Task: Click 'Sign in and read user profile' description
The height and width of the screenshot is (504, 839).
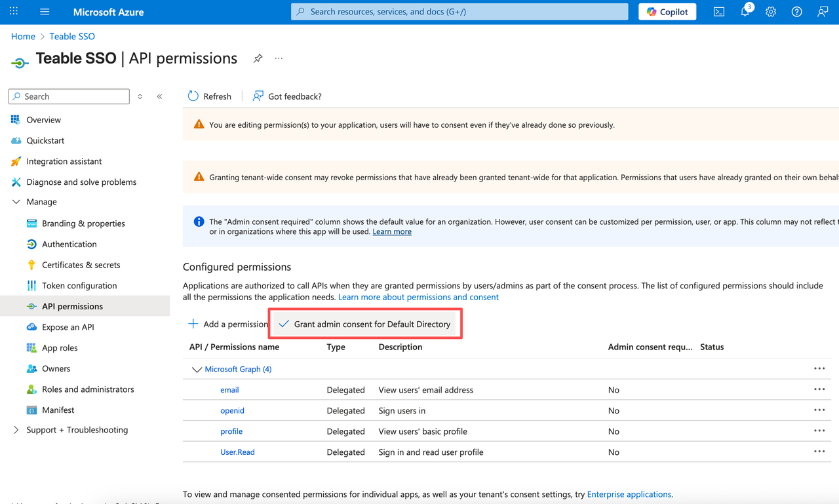Action: (x=431, y=452)
